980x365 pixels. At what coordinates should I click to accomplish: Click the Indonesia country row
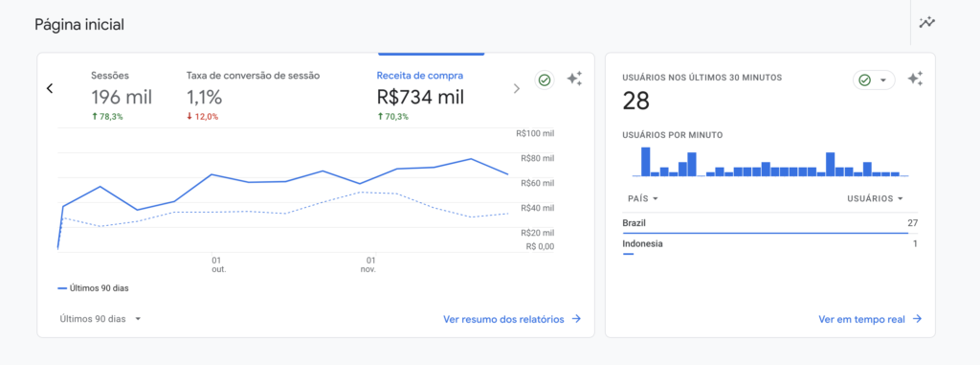(770, 245)
